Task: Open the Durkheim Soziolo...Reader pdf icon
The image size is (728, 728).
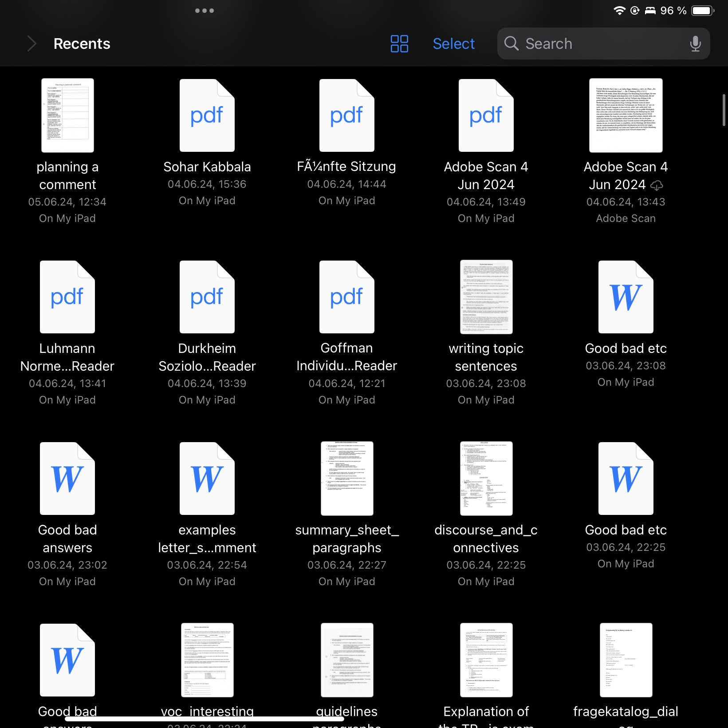Action: [207, 297]
